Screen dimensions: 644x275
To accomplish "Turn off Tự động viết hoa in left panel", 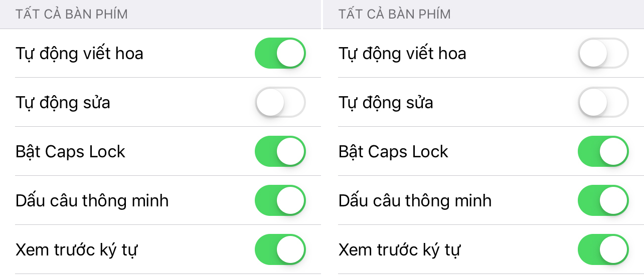I will click(x=280, y=53).
